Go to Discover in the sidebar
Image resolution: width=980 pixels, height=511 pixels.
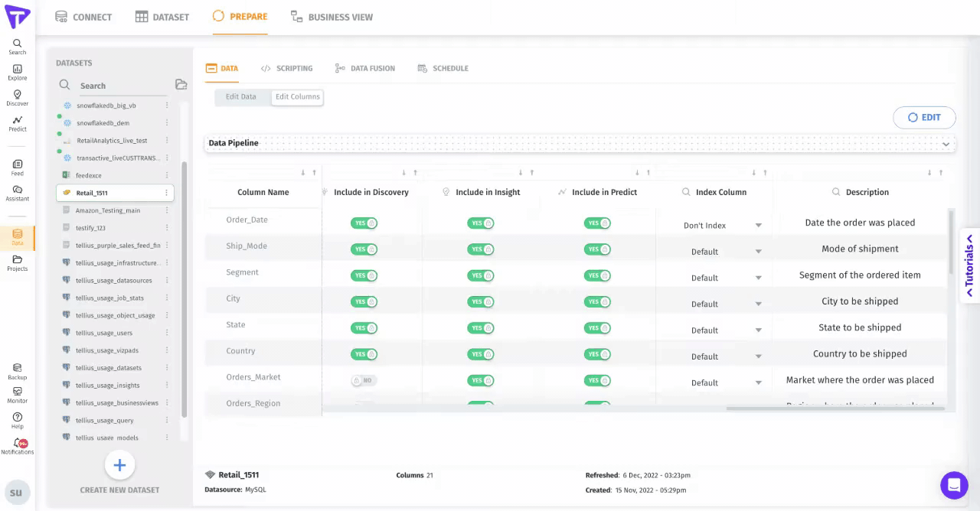[17, 98]
